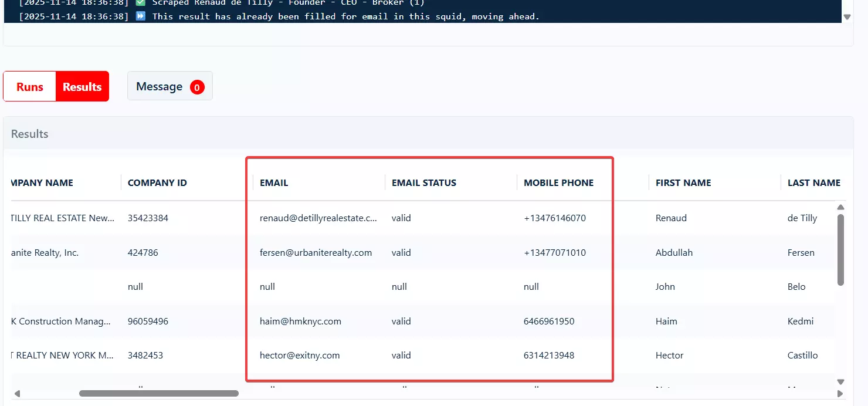
Task: Switch to the Runs tab
Action: tap(30, 87)
